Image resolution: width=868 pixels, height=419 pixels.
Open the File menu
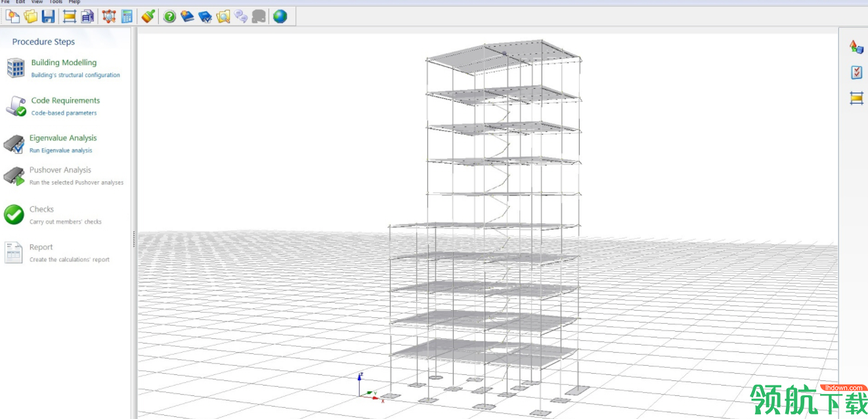[x=5, y=2]
